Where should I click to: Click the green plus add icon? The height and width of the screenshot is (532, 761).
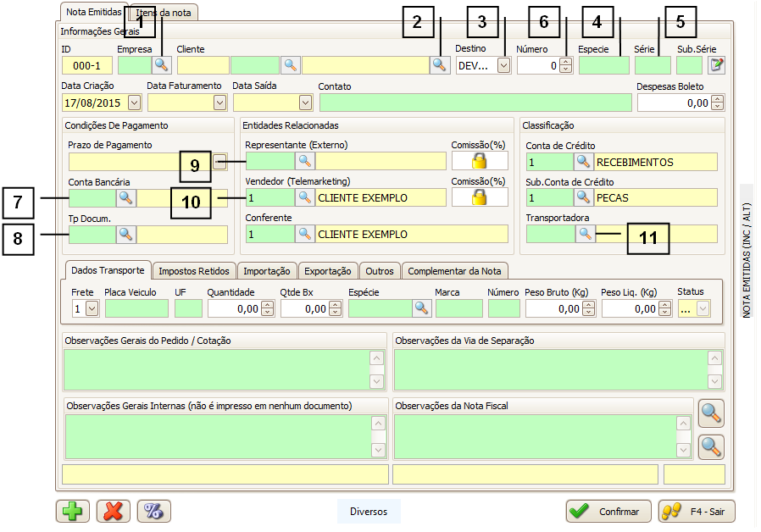pyautogui.click(x=73, y=512)
